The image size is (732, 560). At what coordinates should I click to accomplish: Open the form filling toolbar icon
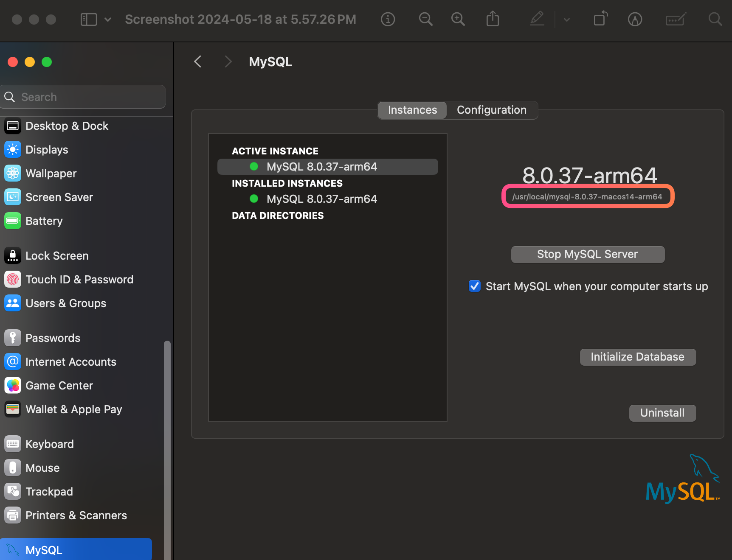pos(676,20)
